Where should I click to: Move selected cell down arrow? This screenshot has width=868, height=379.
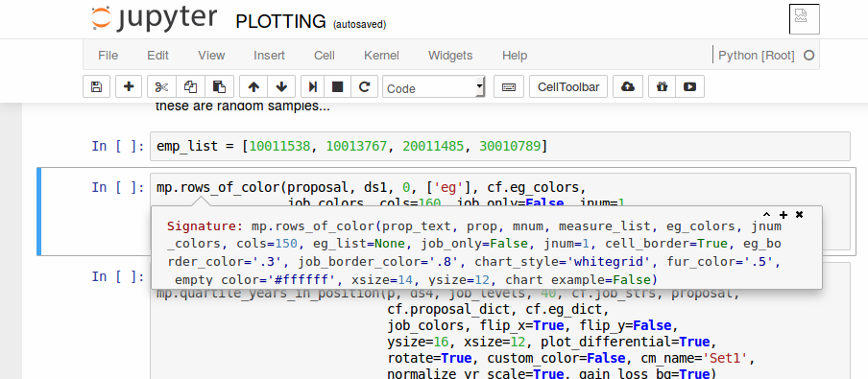(281, 87)
